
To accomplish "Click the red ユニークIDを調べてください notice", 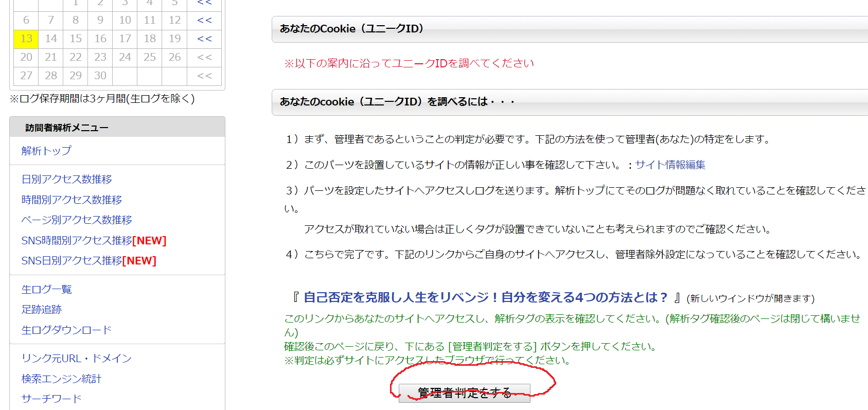I will point(409,63).
